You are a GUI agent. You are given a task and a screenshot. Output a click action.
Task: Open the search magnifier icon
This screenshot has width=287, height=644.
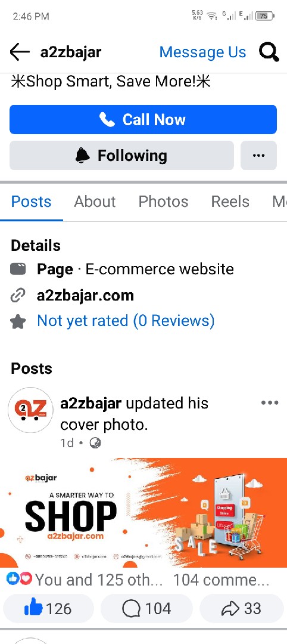[x=269, y=52]
